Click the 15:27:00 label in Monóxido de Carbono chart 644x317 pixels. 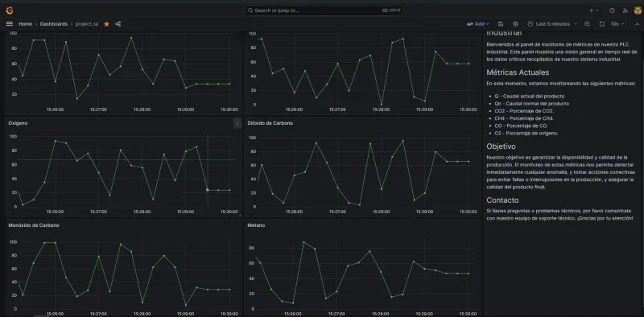(x=98, y=314)
